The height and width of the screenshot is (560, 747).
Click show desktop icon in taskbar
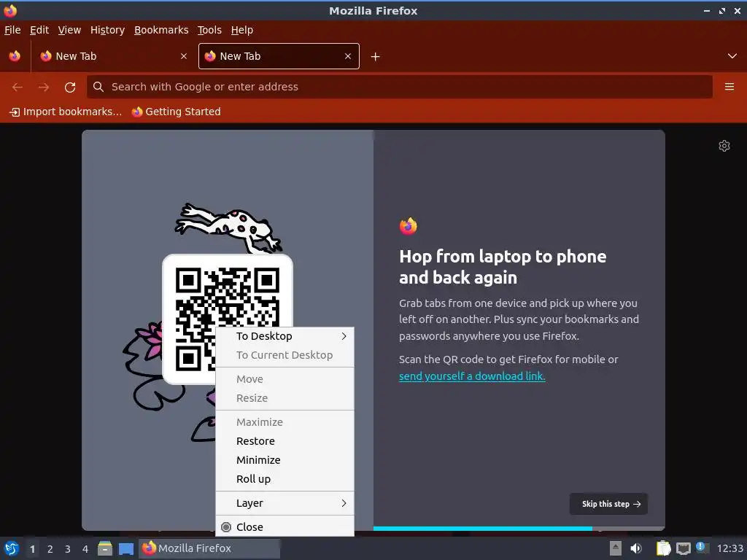[126, 548]
